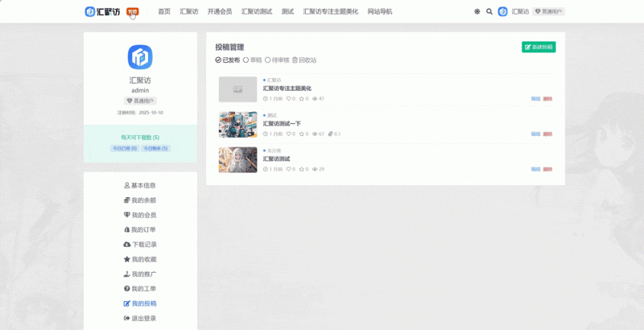Click the admin username text
Image resolution: width=644 pixels, height=330 pixels.
(x=140, y=90)
